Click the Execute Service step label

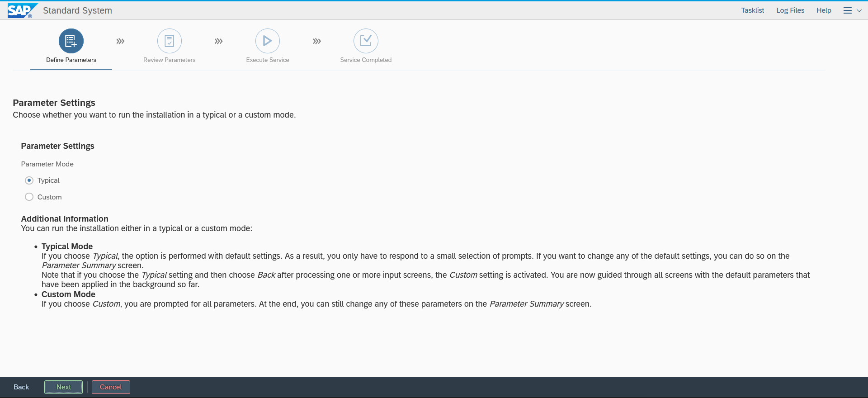(x=268, y=60)
